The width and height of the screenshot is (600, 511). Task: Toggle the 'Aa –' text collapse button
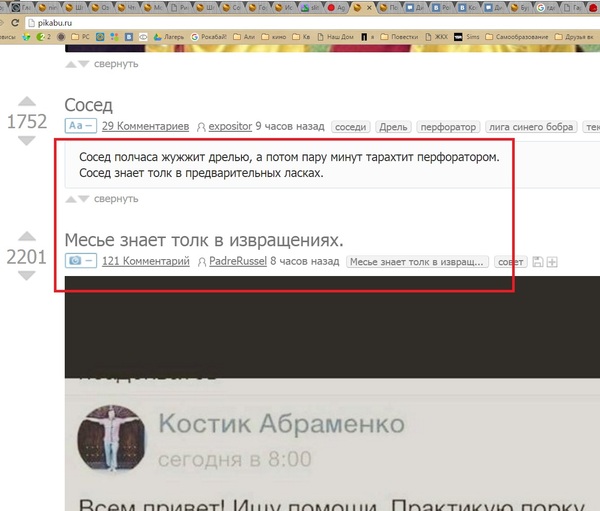pos(81,126)
